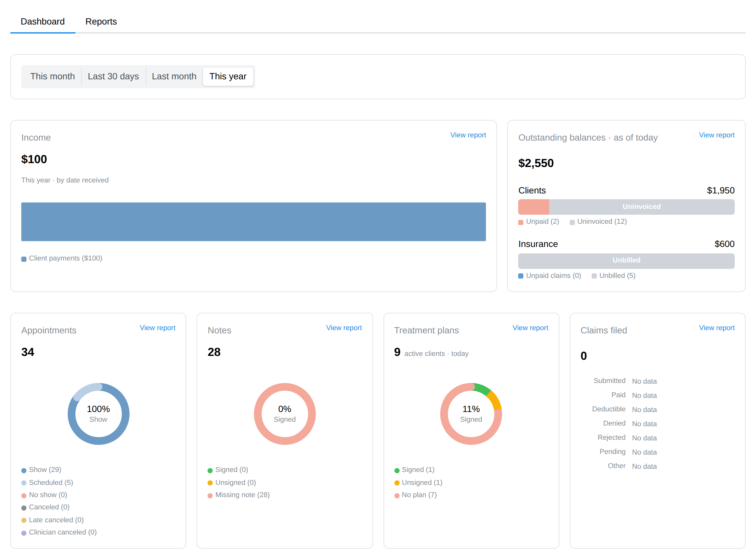Viewport: 756px width, 559px height.
Task: Click the Deductible claims row
Action: coord(625,409)
